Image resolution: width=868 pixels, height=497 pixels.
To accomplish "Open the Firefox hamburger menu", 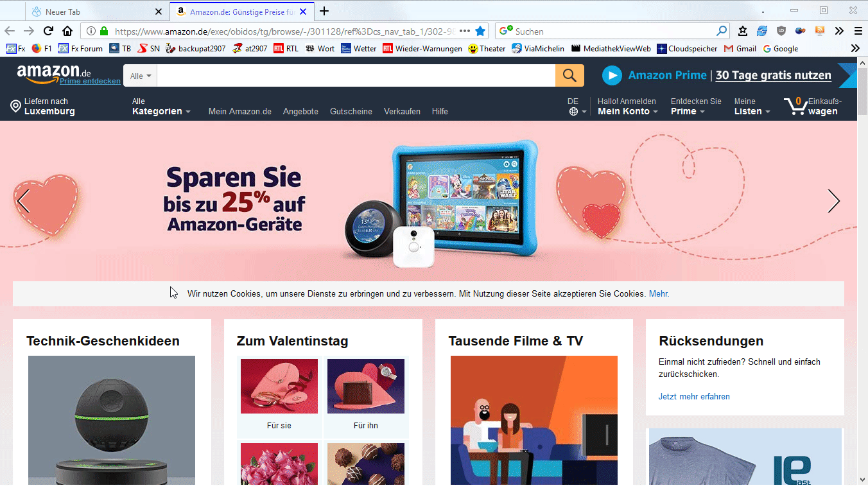I will pos(858,31).
